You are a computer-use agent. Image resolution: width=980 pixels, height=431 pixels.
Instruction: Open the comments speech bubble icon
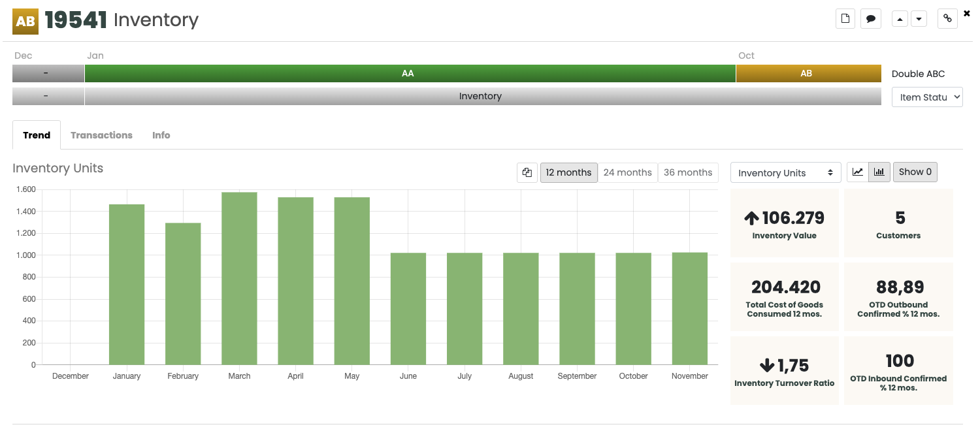870,19
